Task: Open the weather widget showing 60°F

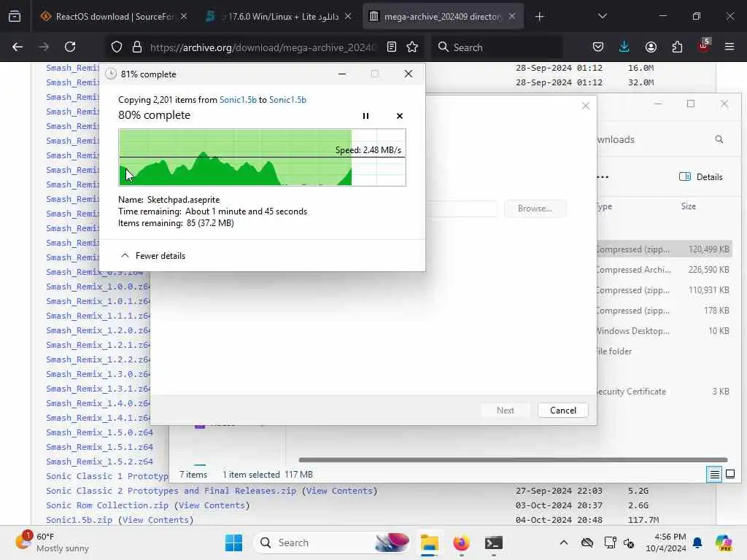Action: click(x=52, y=542)
